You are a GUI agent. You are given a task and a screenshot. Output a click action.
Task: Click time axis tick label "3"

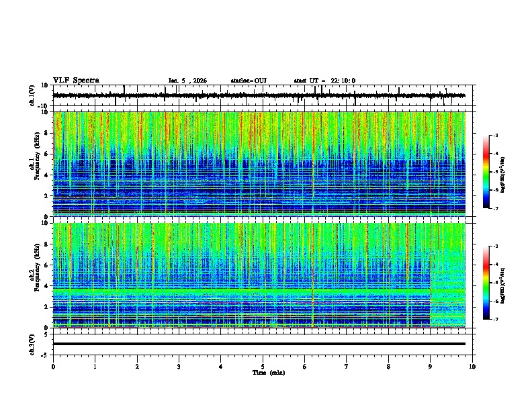click(179, 367)
